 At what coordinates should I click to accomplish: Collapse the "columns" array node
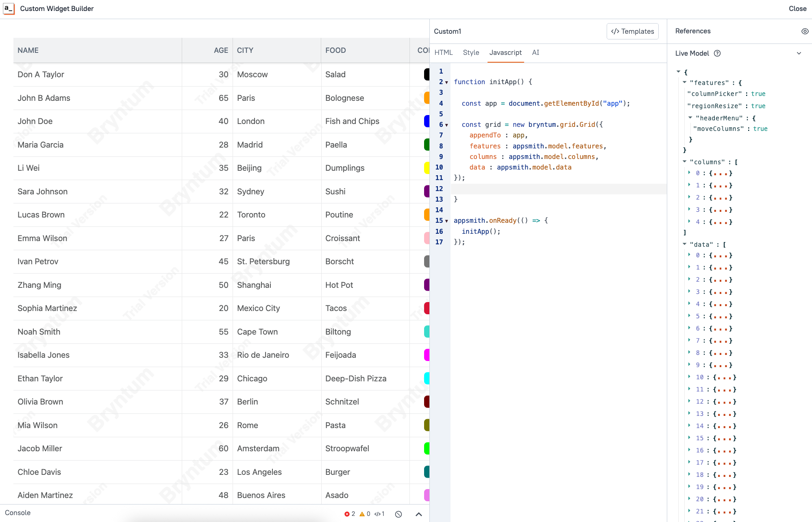point(685,161)
